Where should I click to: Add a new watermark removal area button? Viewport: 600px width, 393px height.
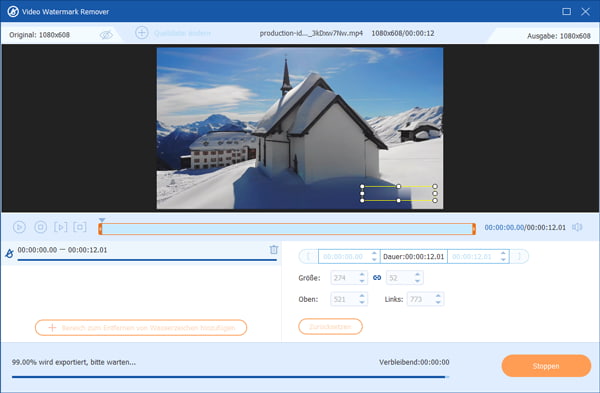click(x=141, y=328)
